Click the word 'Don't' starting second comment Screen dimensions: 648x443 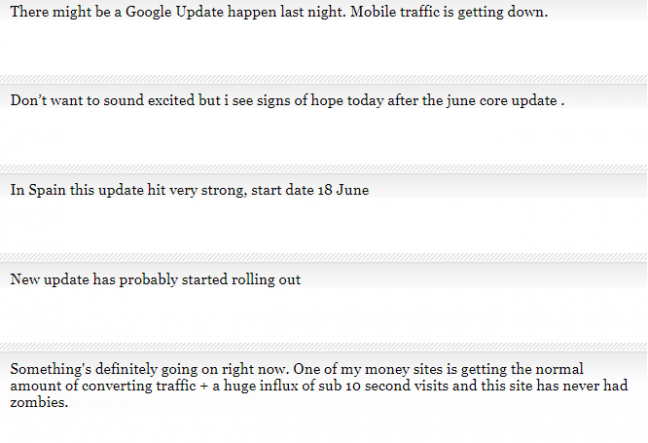coord(28,100)
